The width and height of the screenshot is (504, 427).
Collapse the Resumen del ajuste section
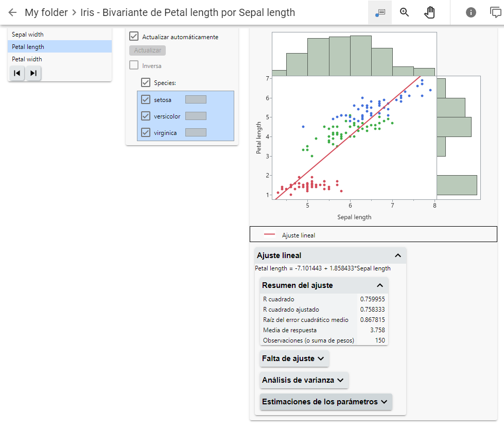(x=380, y=285)
